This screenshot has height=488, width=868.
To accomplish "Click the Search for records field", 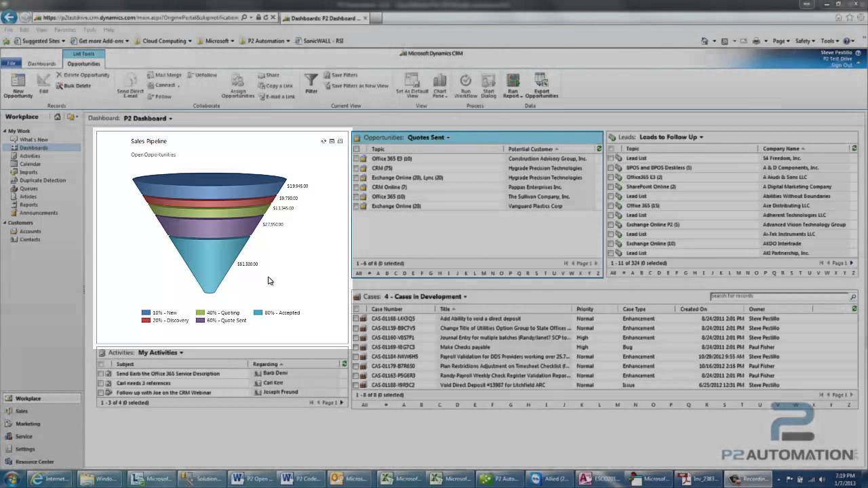I will tap(779, 296).
